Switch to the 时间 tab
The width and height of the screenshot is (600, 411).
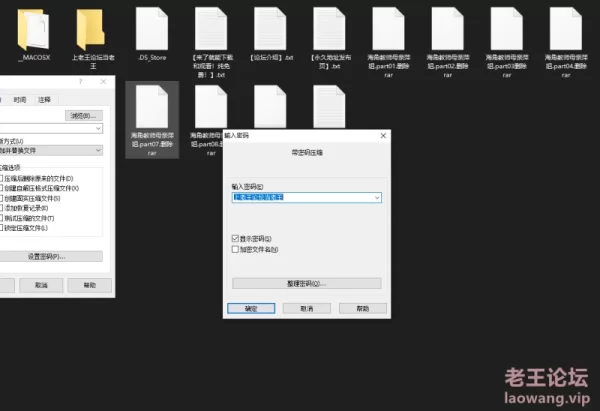(20, 100)
